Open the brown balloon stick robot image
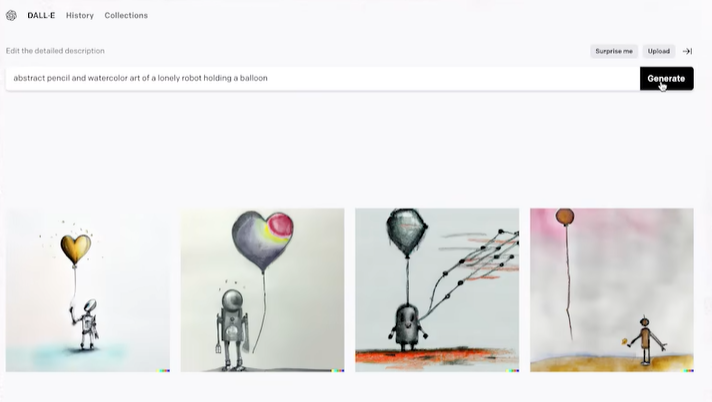 [x=612, y=290]
